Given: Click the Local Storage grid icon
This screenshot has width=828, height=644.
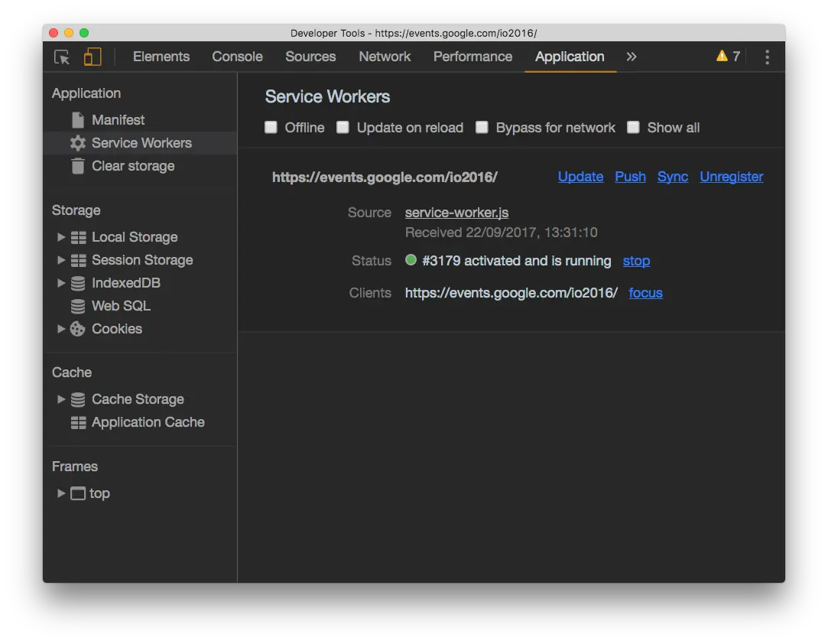Looking at the screenshot, I should 78,237.
